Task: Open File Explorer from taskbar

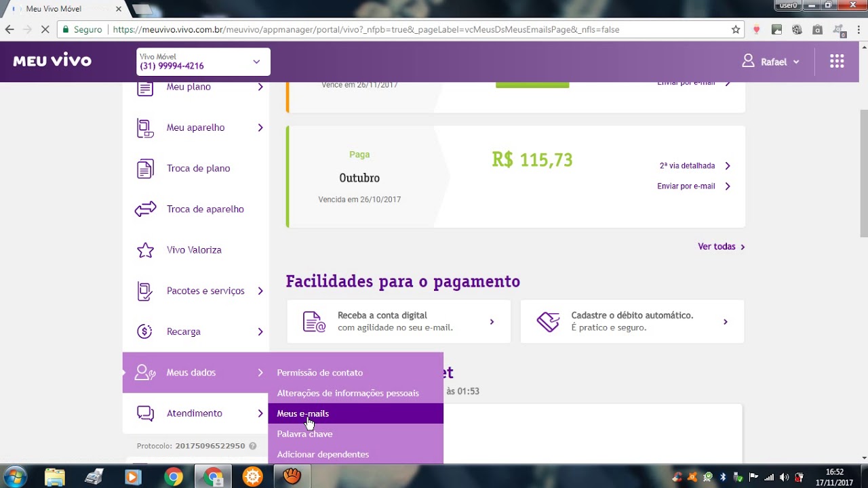Action: click(x=55, y=476)
